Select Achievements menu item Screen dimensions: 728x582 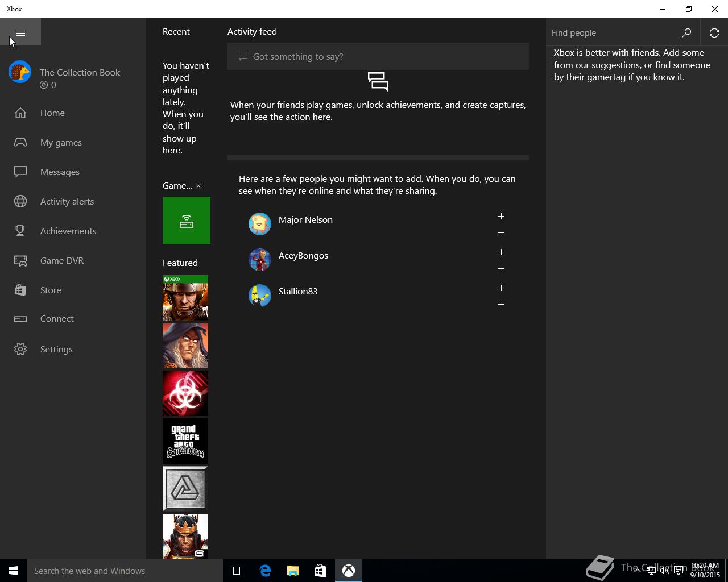pos(68,231)
